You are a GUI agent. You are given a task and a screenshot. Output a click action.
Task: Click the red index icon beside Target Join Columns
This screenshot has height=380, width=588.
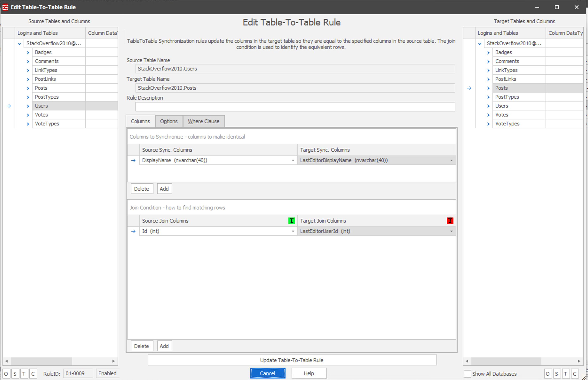coord(450,221)
